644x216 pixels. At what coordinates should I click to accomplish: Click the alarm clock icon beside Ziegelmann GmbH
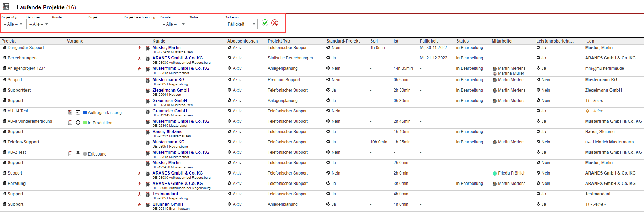click(x=148, y=91)
